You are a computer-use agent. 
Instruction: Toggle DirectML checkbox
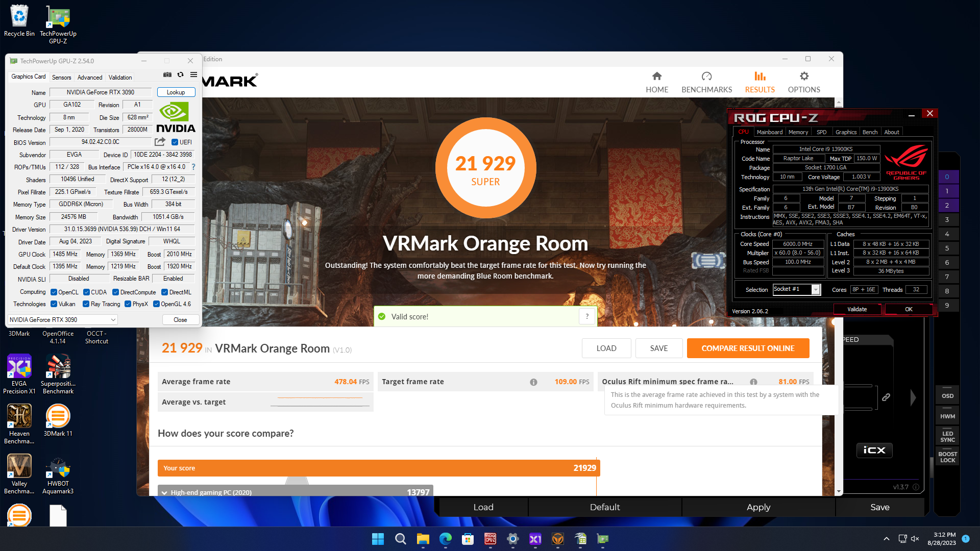click(x=164, y=292)
